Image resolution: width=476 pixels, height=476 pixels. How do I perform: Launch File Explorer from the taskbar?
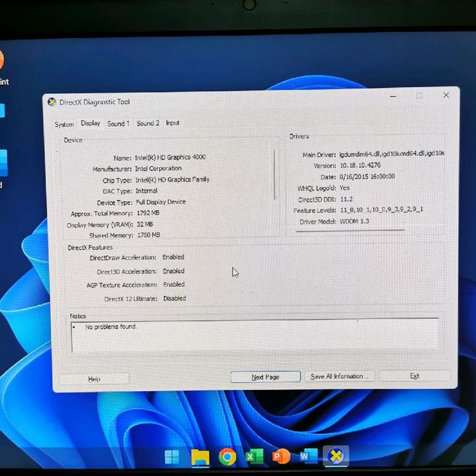(x=200, y=456)
